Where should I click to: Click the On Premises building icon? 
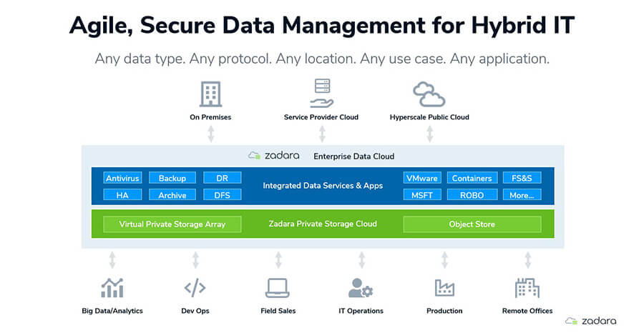click(x=210, y=94)
